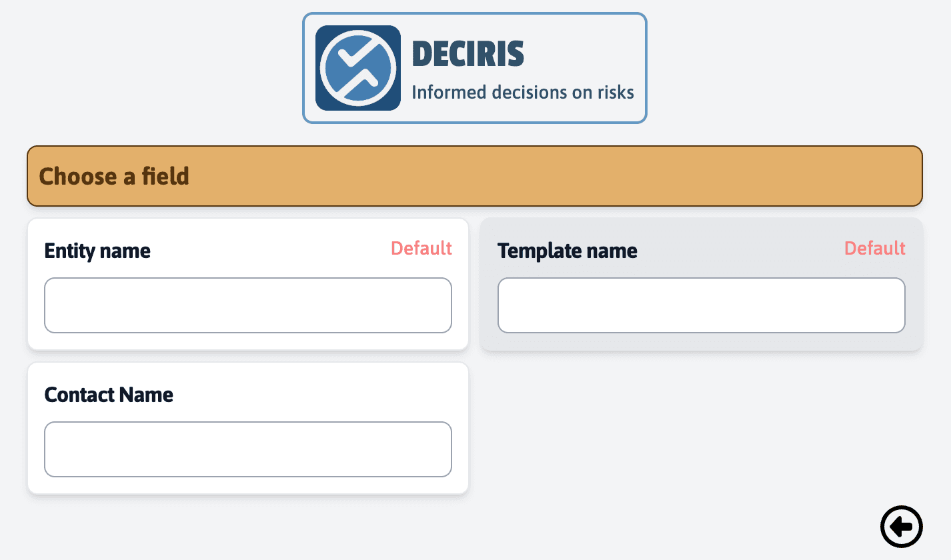The width and height of the screenshot is (951, 560).
Task: Select the Choose a field header bar
Action: tap(474, 176)
